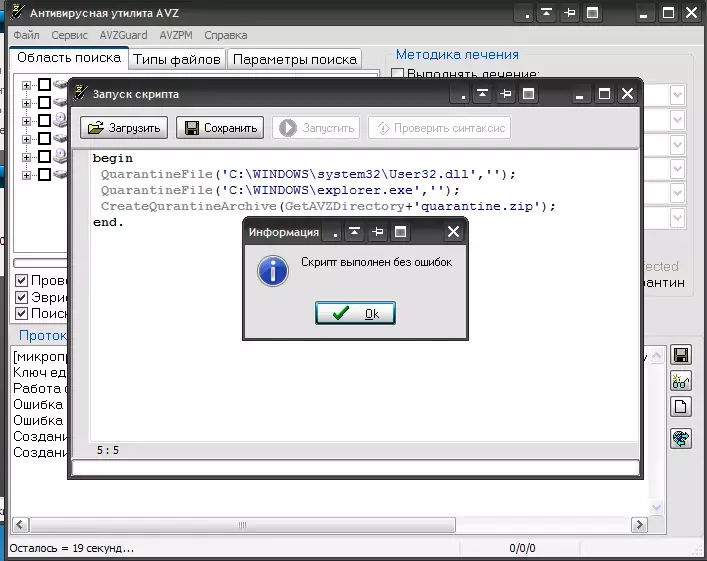Open the first treatment method dropdown
This screenshot has height=561, width=707.
(677, 95)
